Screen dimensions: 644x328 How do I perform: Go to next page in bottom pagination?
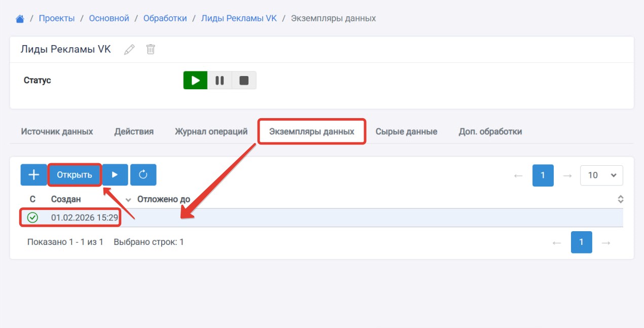[606, 242]
